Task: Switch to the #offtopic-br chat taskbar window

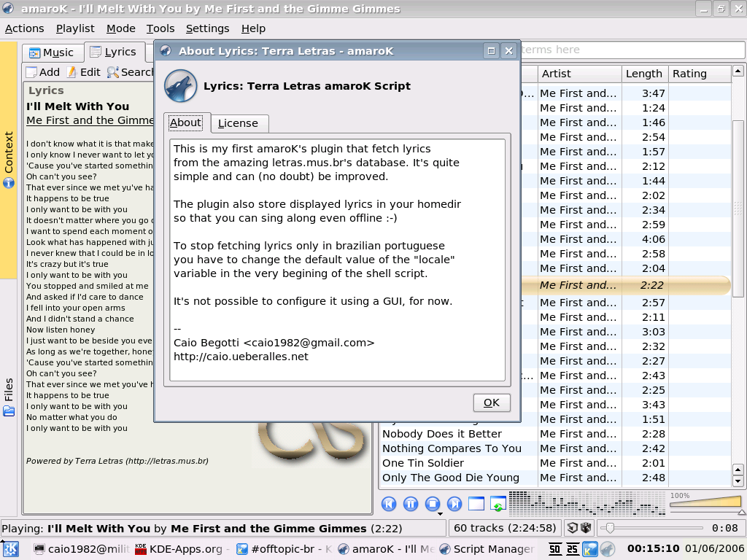Action: click(x=285, y=549)
